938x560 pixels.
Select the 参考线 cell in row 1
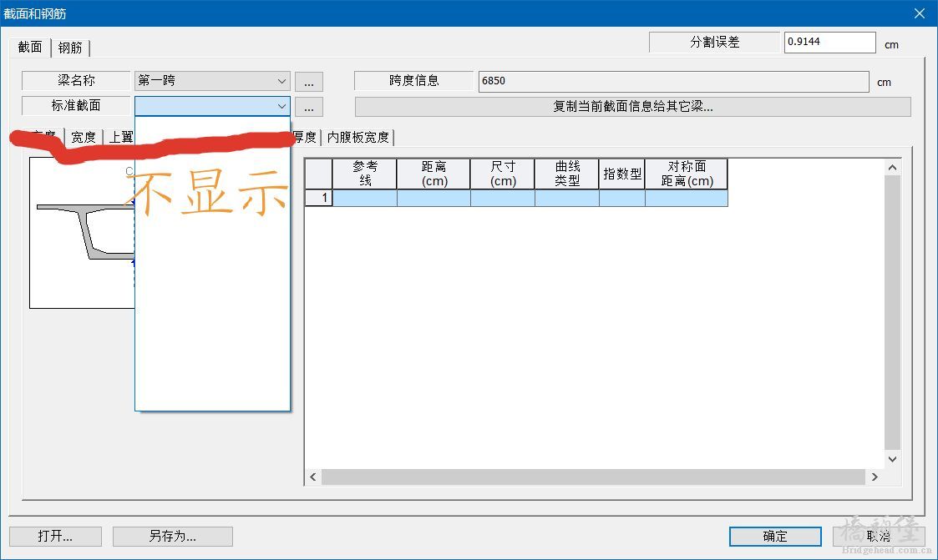[x=365, y=198]
